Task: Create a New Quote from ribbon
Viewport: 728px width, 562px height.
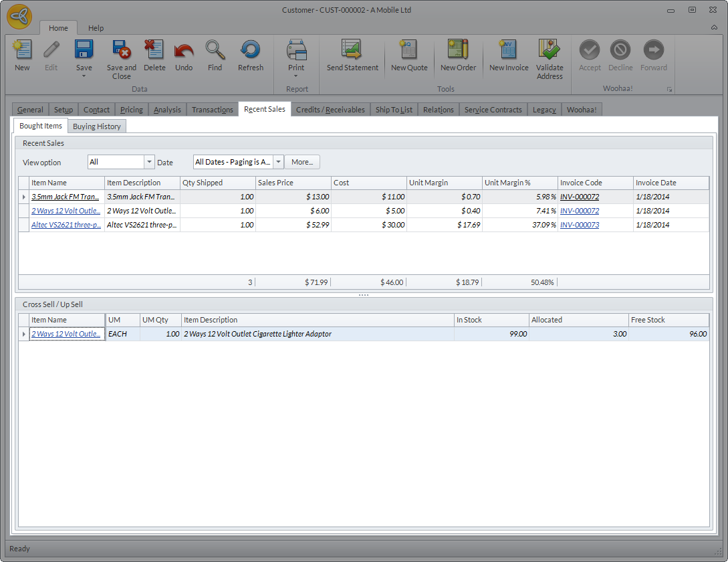Action: pos(408,50)
